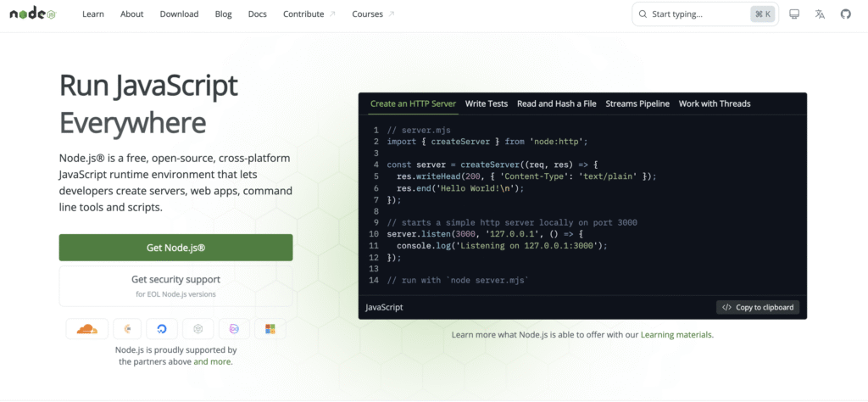Click the 'for EOL Node.js versions' subtext
This screenshot has width=868, height=402.
[x=176, y=294]
